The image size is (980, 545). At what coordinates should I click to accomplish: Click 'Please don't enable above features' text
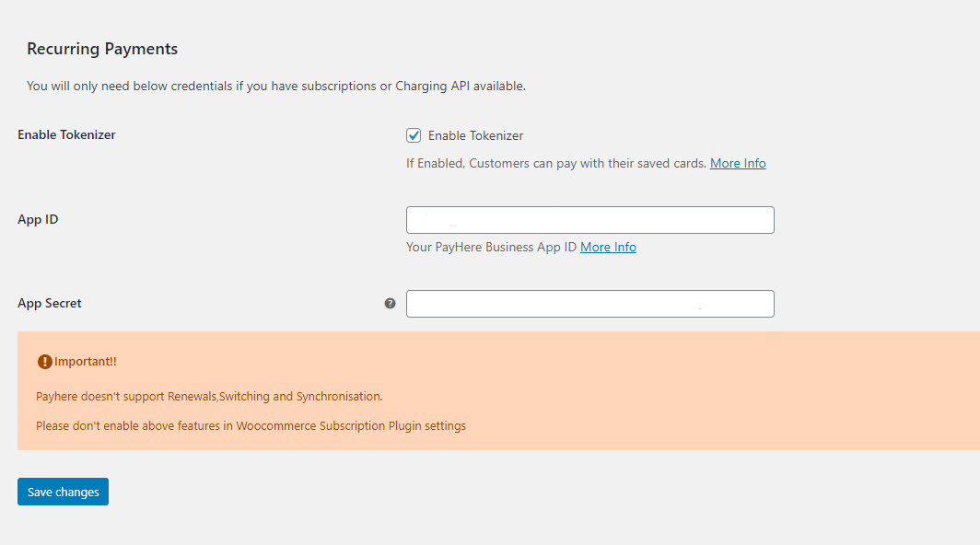(x=251, y=425)
